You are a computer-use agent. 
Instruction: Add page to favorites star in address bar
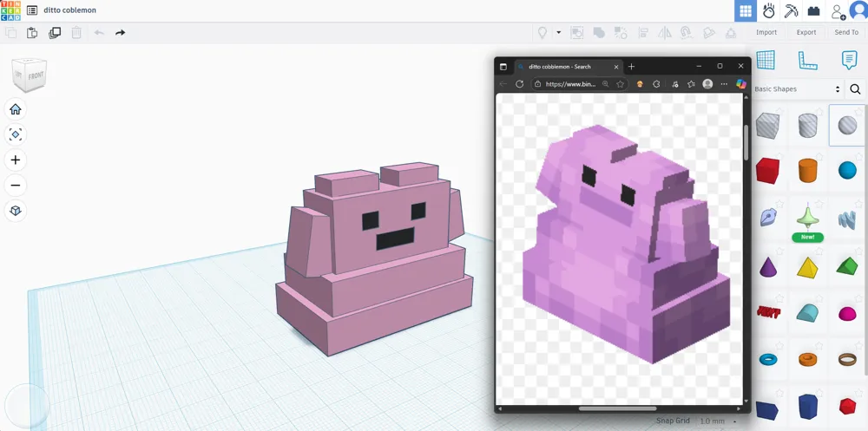point(620,84)
